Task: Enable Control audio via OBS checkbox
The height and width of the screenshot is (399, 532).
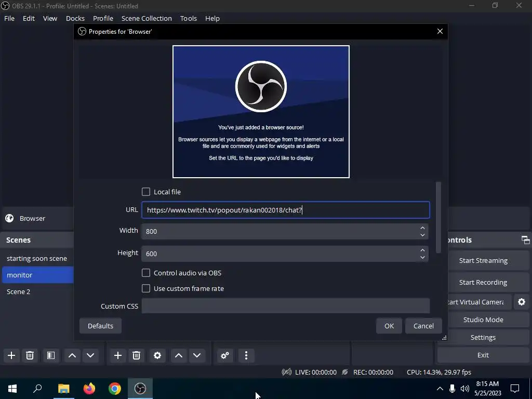Action: [x=146, y=273]
